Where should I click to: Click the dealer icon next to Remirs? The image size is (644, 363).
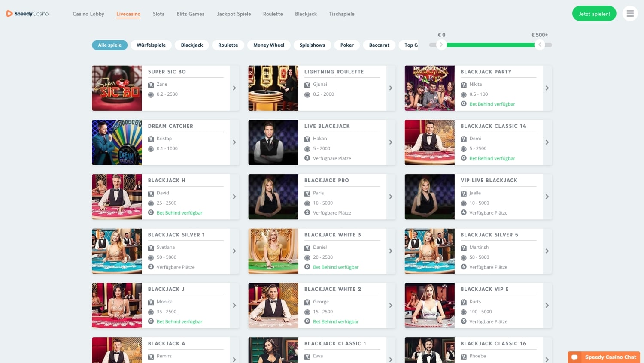click(151, 357)
